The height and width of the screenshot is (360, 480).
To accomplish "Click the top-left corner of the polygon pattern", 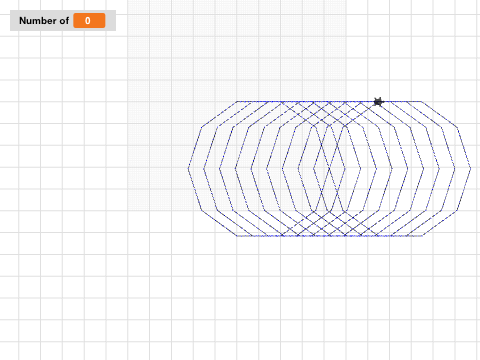I will click(x=237, y=101).
